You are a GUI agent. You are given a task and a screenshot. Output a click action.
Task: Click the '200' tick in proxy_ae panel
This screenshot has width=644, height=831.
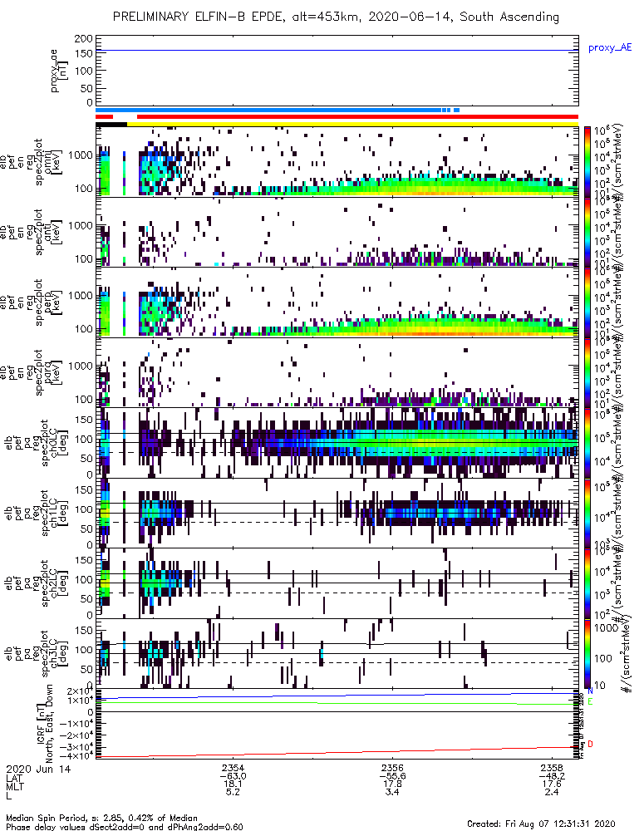coord(84,39)
